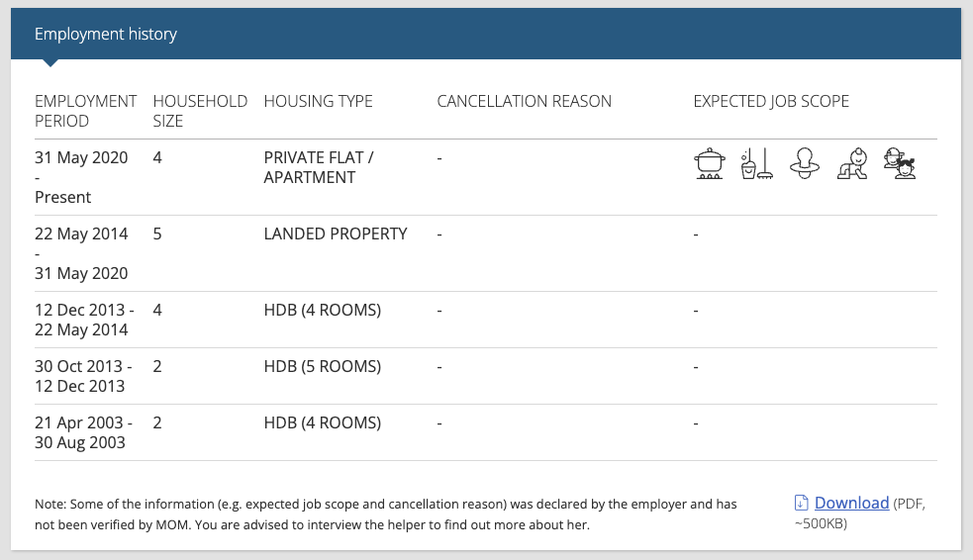Viewport: 973px width, 560px height.
Task: Select the 12 Dec 2013 employment period
Action: [84, 320]
